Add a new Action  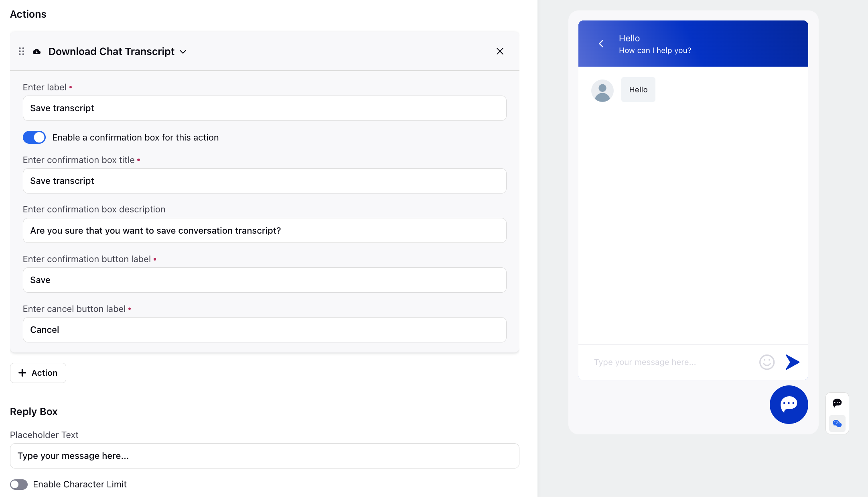point(38,373)
